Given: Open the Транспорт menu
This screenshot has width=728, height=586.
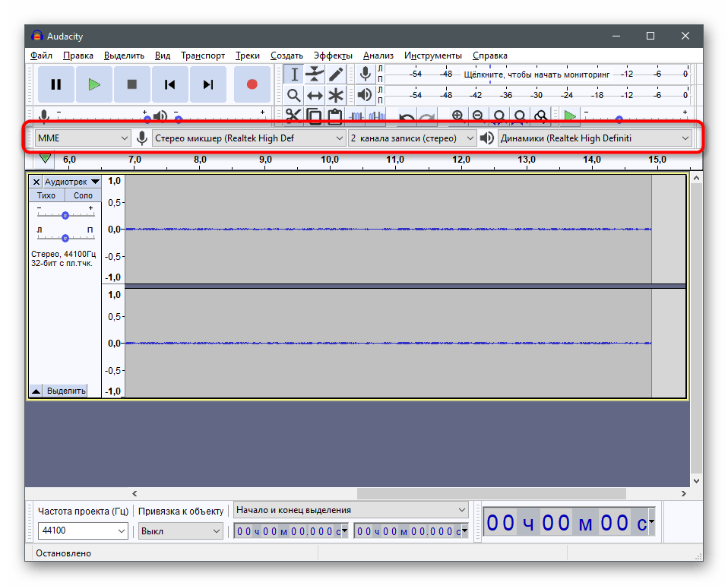Looking at the screenshot, I should pyautogui.click(x=203, y=55).
